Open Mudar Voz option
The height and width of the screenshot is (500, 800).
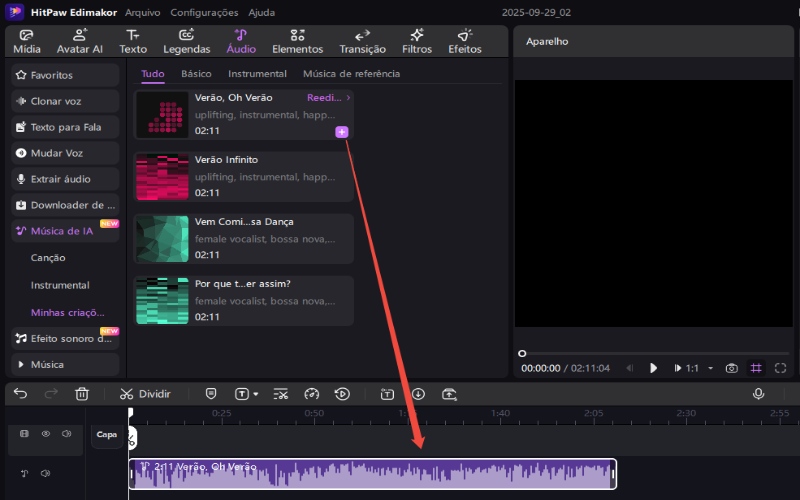(65, 153)
